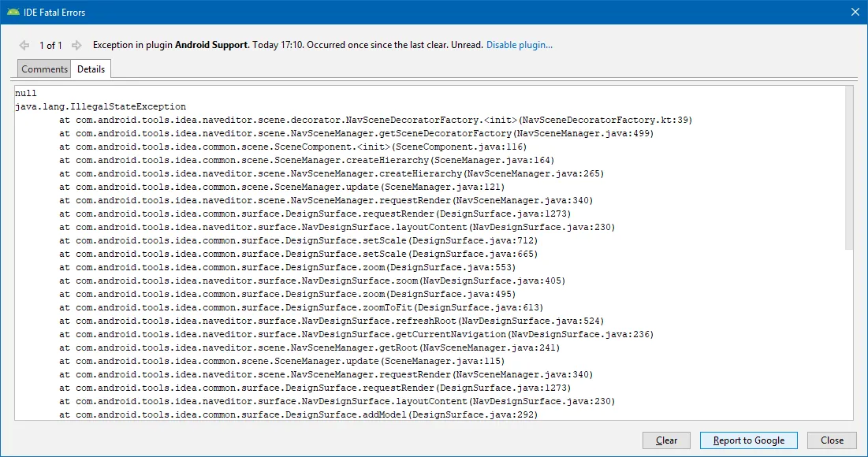Click the NavSceneManager.java:265 createHierarchy line
The width and height of the screenshot is (868, 457).
coord(332,173)
